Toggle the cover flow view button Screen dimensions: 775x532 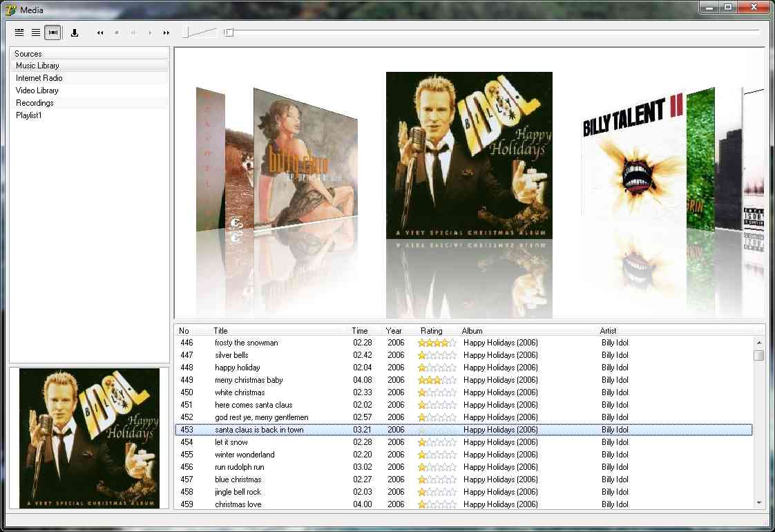[53, 32]
